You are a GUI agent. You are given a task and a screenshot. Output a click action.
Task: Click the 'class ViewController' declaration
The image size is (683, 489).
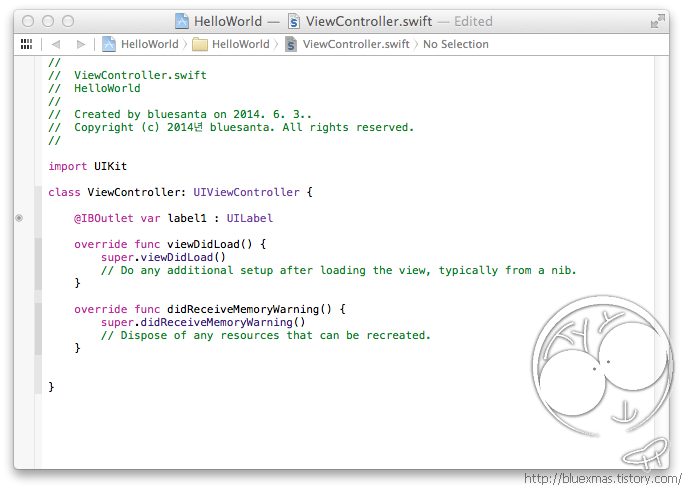point(180,192)
